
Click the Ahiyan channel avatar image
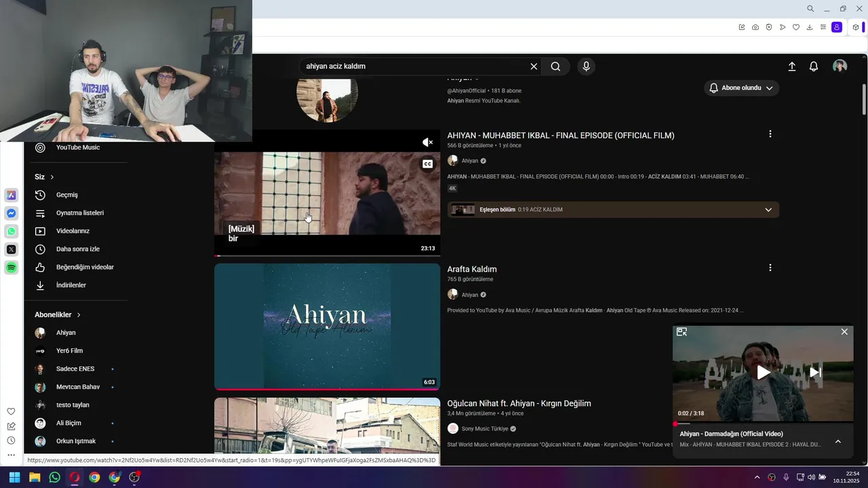[328, 100]
